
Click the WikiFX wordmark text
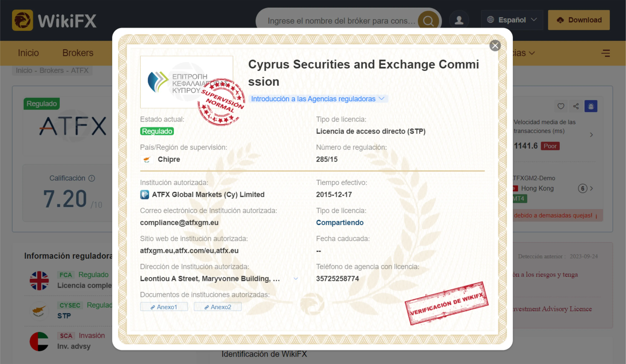(67, 21)
